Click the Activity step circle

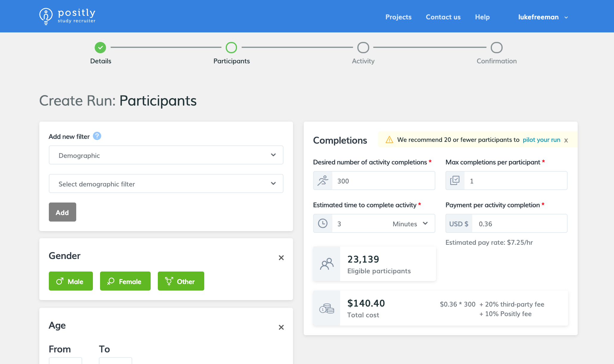pyautogui.click(x=363, y=48)
